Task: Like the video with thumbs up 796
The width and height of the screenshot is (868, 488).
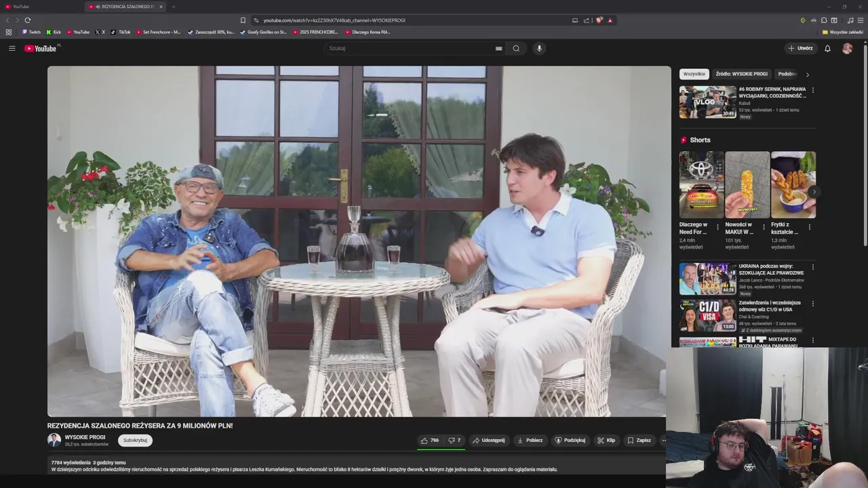Action: pyautogui.click(x=429, y=441)
